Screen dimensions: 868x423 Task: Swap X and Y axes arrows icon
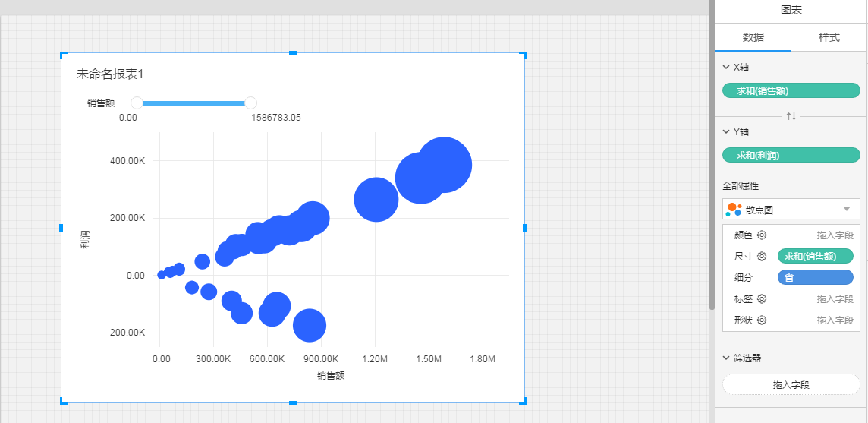pyautogui.click(x=791, y=116)
